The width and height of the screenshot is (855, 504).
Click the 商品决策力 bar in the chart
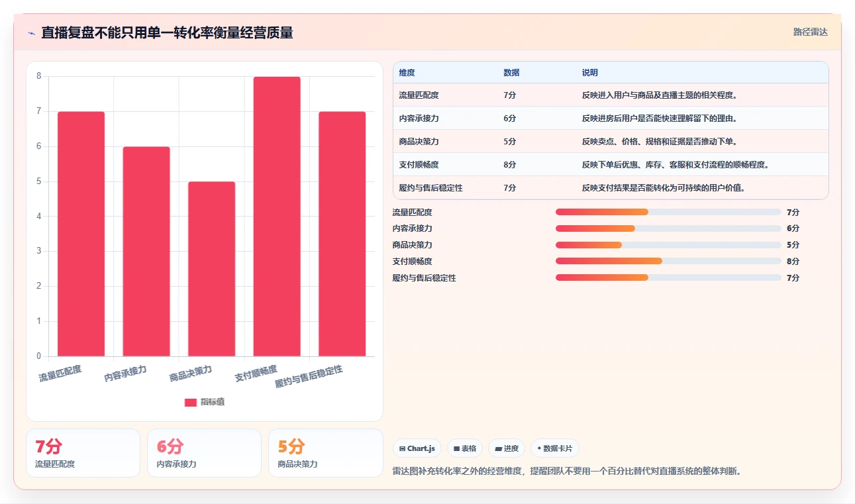point(211,269)
